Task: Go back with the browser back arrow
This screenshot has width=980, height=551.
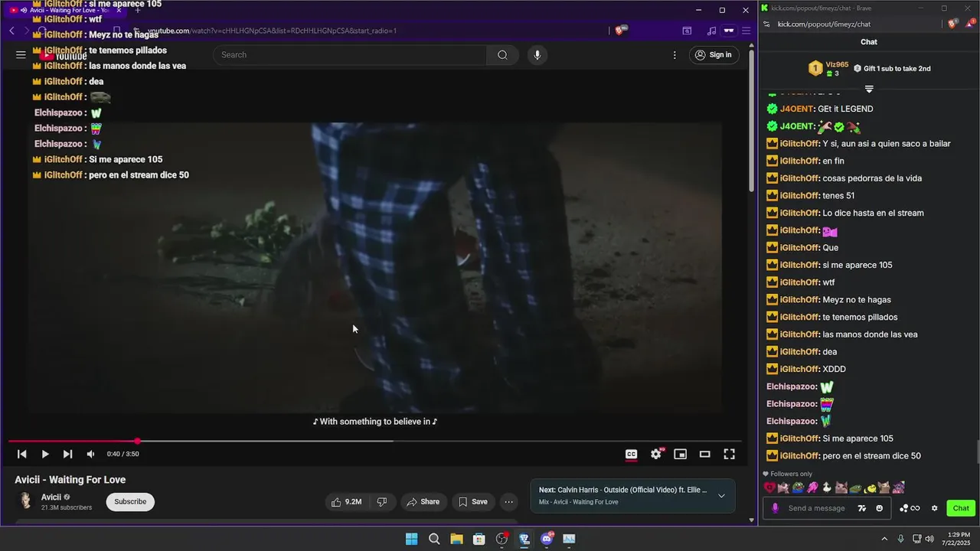Action: click(11, 31)
